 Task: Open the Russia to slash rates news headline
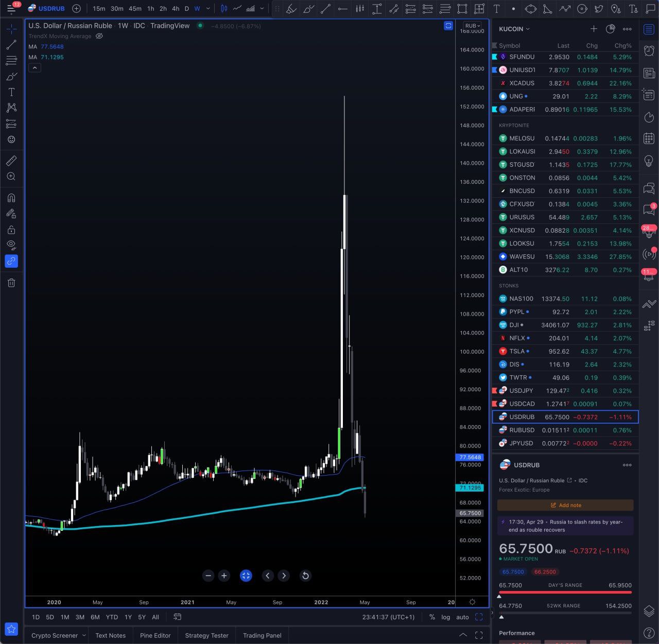pos(565,526)
